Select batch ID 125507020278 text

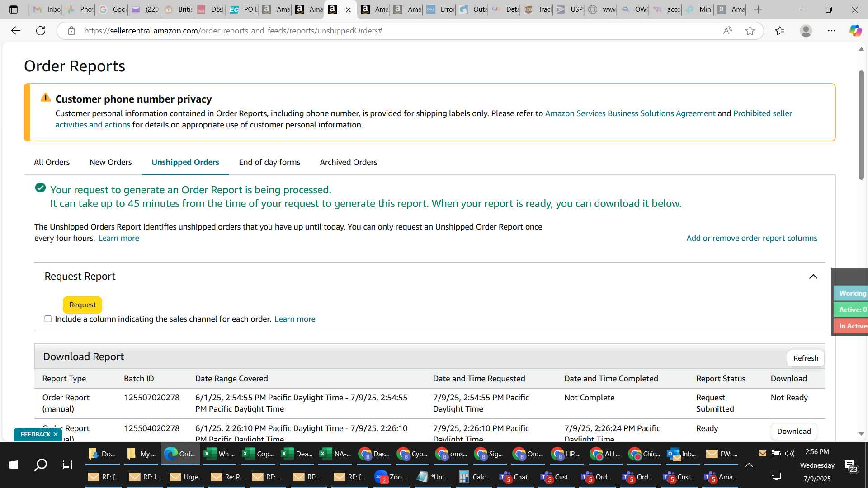[x=151, y=398]
